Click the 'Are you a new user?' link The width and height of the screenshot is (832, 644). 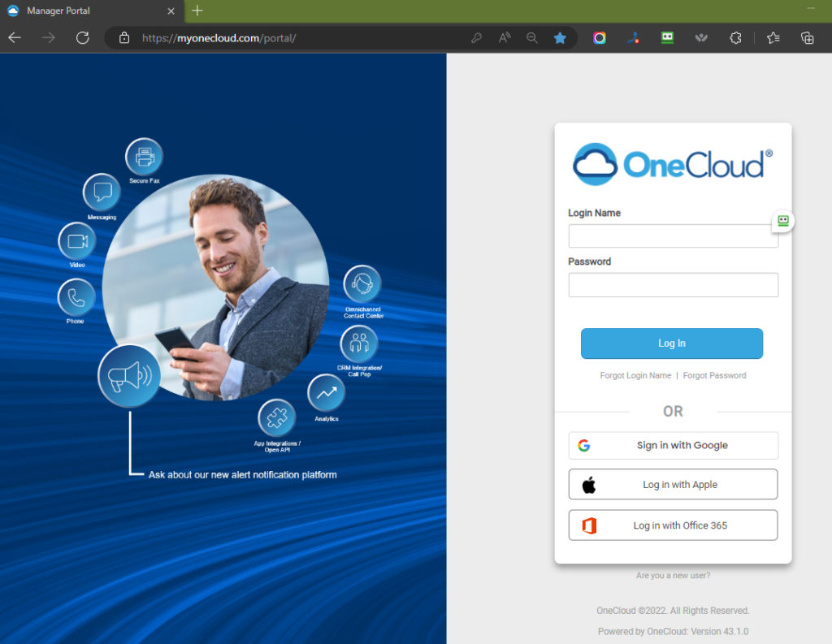pyautogui.click(x=673, y=576)
